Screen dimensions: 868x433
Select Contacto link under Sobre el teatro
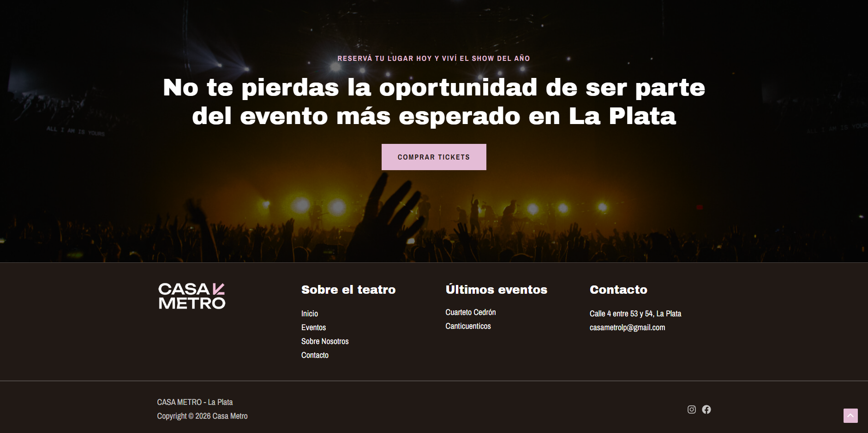click(x=315, y=355)
